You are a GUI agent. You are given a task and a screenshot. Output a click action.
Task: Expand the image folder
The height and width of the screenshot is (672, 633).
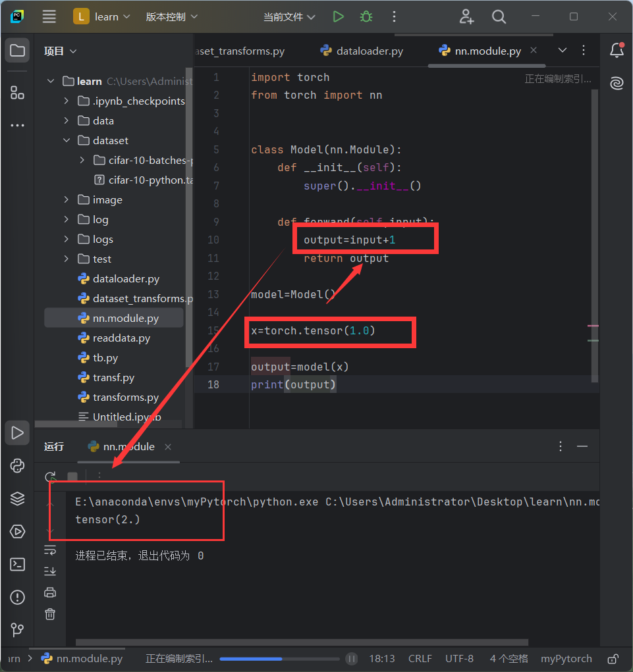click(66, 199)
